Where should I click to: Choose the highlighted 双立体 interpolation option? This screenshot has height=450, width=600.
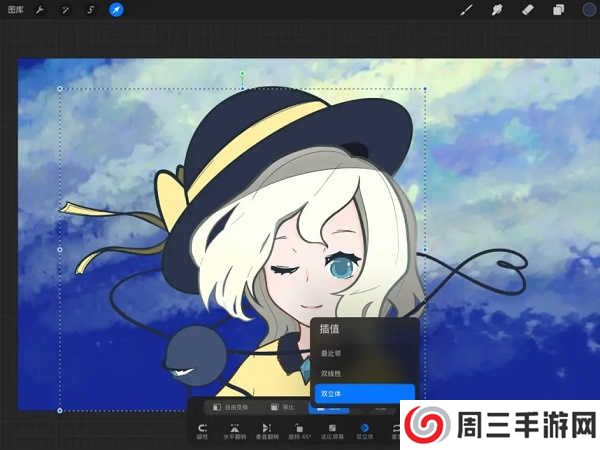tap(365, 394)
